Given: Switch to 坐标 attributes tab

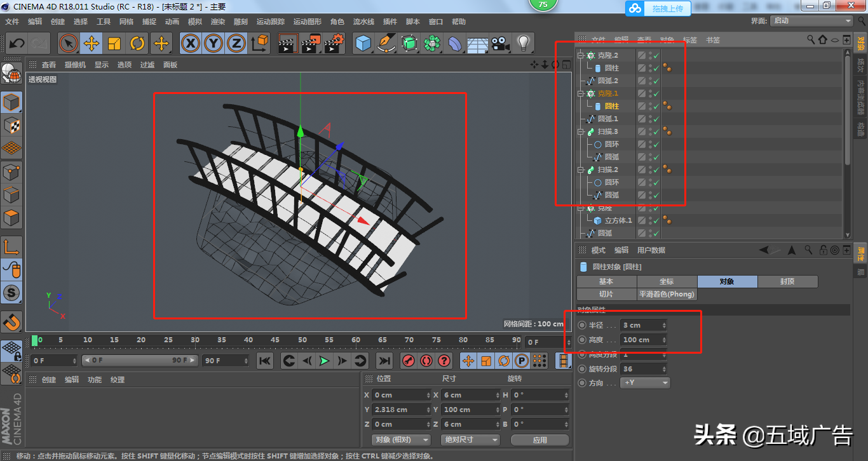Looking at the screenshot, I should [x=667, y=281].
